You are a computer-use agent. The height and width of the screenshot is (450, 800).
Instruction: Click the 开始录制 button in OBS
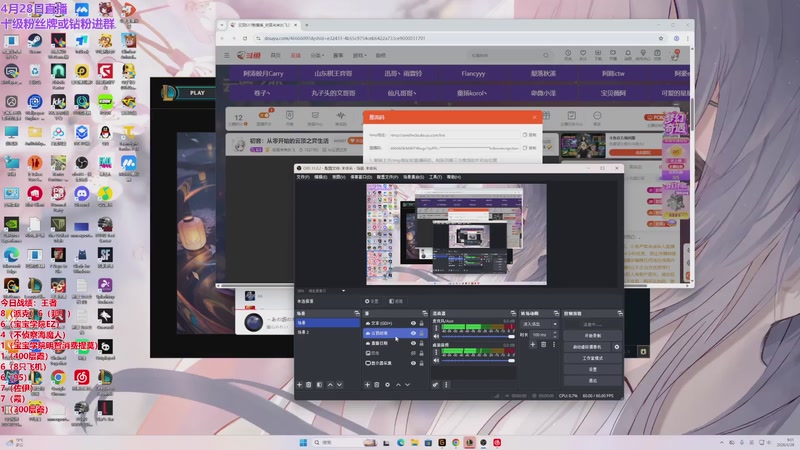coord(592,336)
